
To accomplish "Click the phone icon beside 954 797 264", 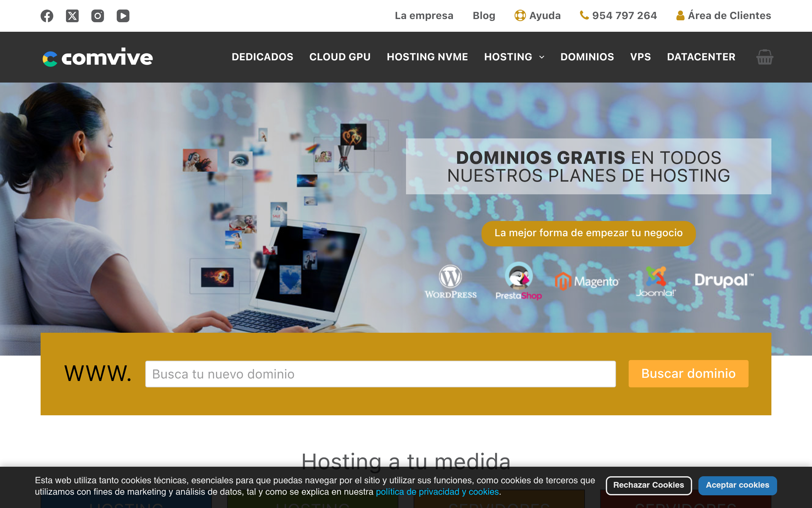I will pyautogui.click(x=584, y=15).
